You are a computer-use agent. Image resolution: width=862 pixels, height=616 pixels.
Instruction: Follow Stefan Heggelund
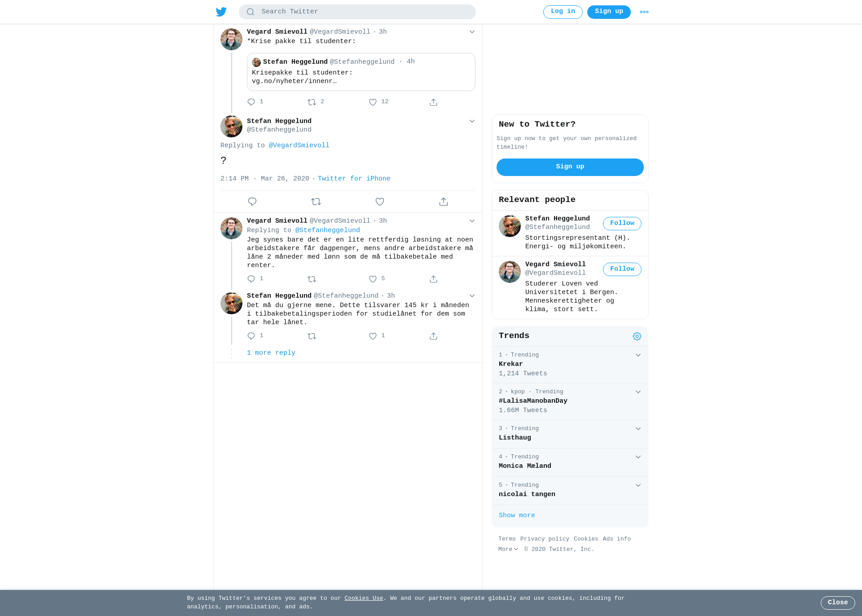click(622, 224)
